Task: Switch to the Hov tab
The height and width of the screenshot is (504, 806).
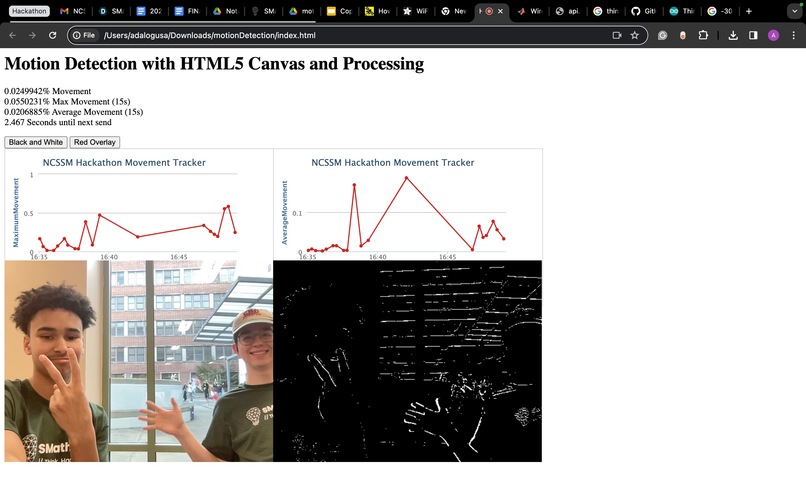Action: 377,11
